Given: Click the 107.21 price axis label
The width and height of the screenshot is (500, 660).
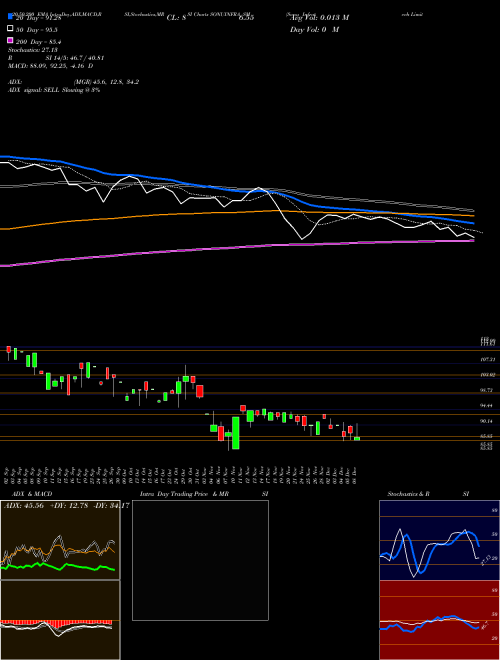Looking at the screenshot, I should pos(487,359).
